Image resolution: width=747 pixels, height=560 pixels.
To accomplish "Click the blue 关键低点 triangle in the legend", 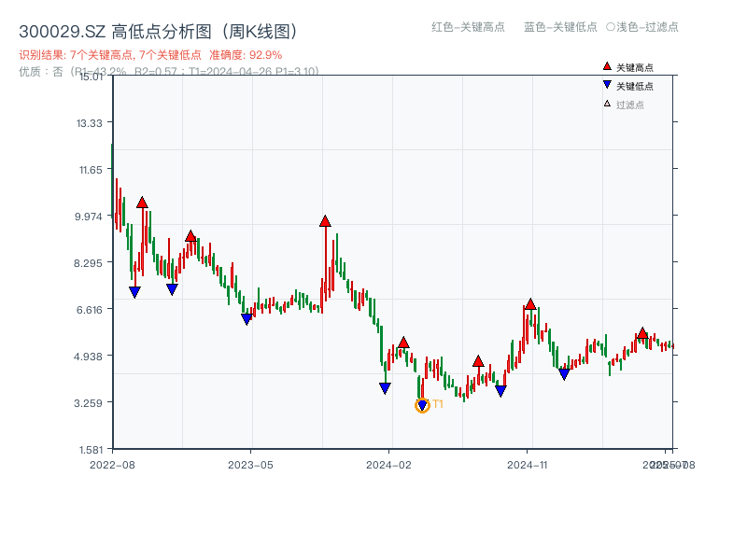I will tap(607, 85).
